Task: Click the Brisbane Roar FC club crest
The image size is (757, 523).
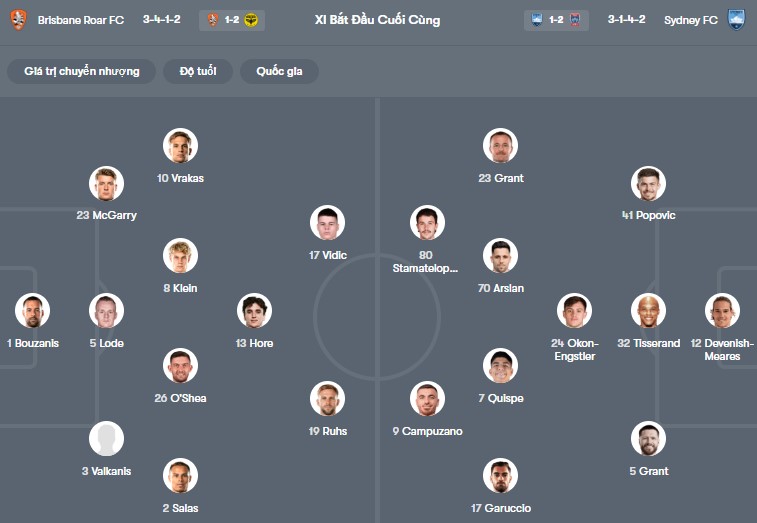Action: click(x=18, y=19)
